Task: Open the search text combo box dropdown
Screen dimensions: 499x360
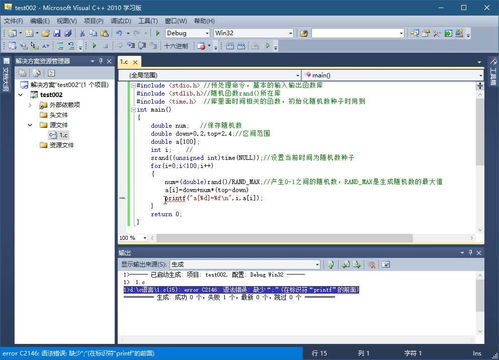Action: pyautogui.click(x=401, y=33)
